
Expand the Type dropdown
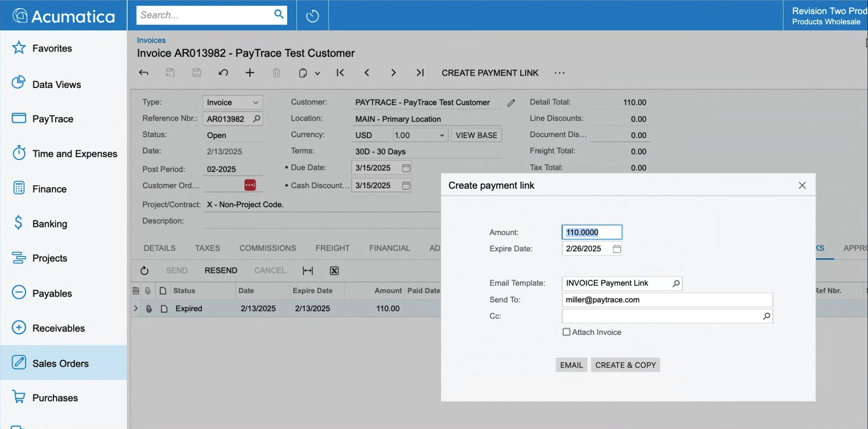point(256,103)
